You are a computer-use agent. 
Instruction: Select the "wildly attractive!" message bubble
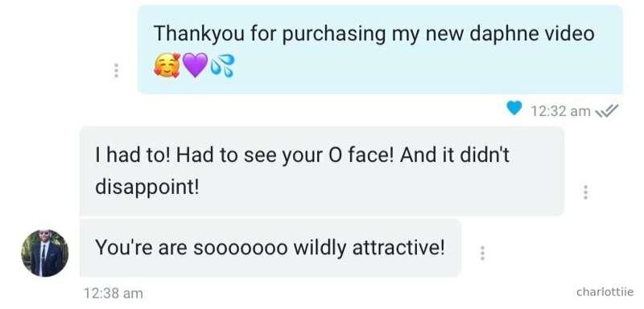pyautogui.click(x=270, y=248)
